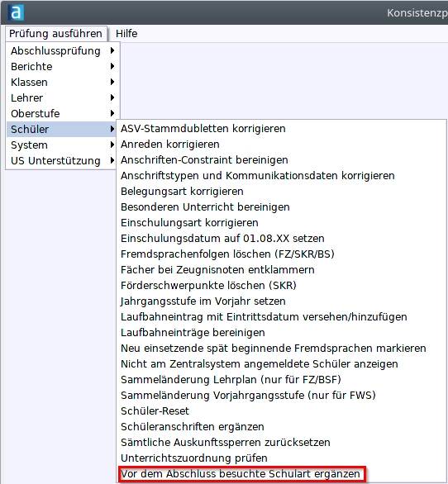Select Anschriften-Constraint bereinigen
The image size is (448, 484).
click(x=281, y=160)
